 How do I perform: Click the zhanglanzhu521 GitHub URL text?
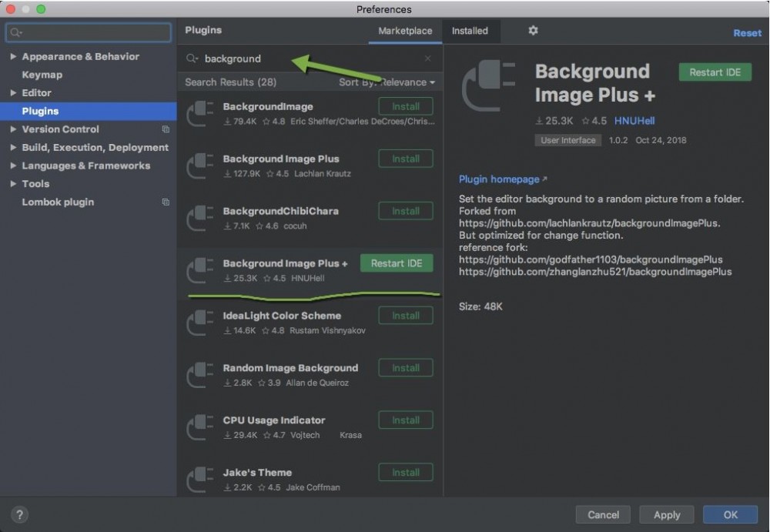point(595,272)
